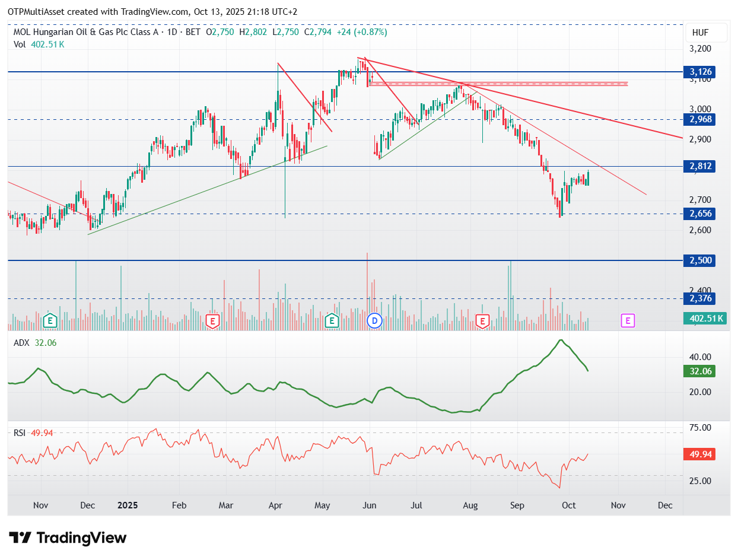Click the purple upcoming earnings marker

[628, 321]
